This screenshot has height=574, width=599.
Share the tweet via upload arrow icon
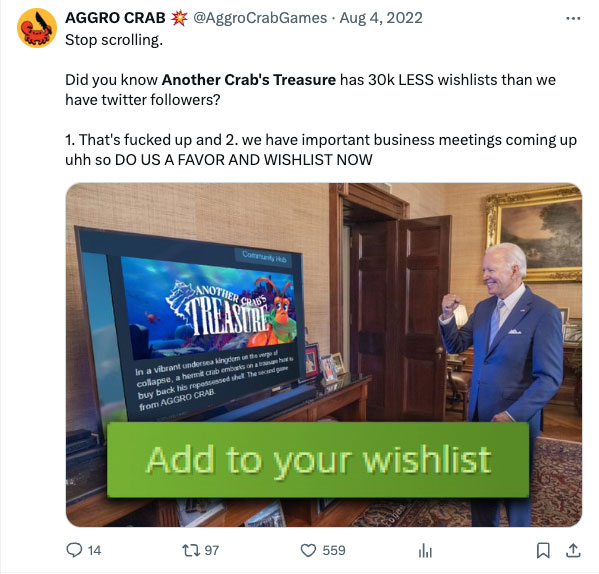coord(573,550)
